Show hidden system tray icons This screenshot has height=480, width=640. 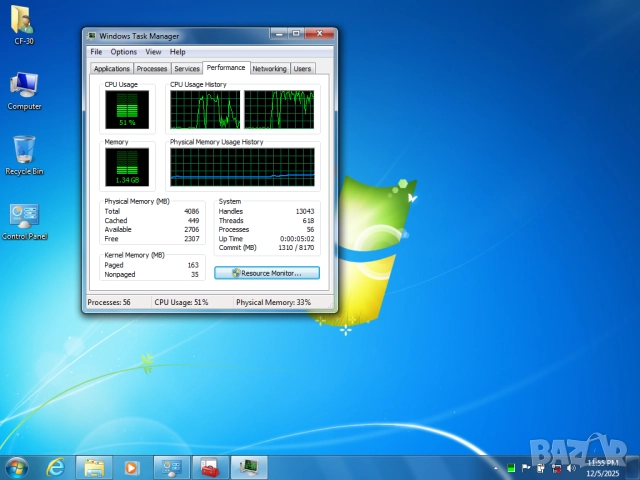pyautogui.click(x=498, y=467)
